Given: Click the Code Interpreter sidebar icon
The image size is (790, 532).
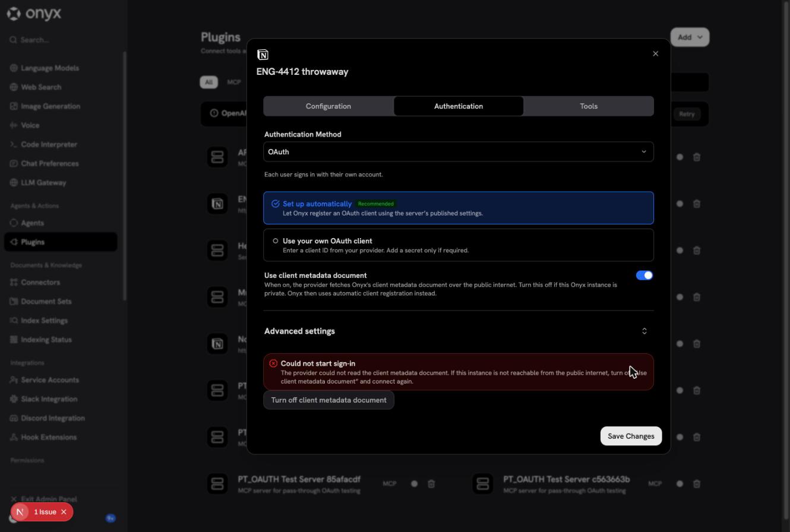Looking at the screenshot, I should pos(14,144).
